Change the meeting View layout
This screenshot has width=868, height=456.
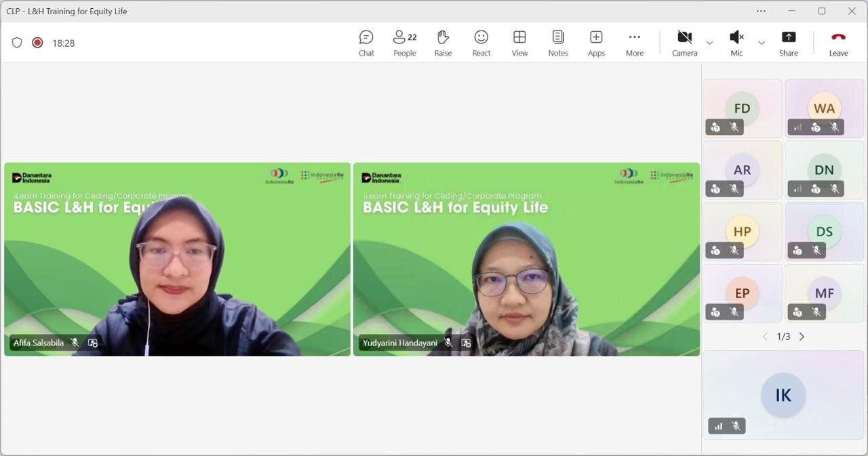coord(519,43)
